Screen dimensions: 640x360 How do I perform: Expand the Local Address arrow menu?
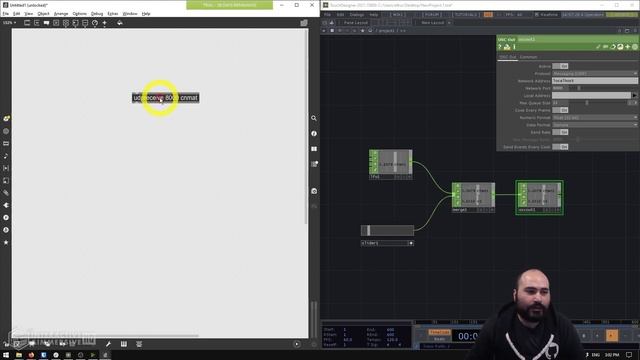(x=634, y=96)
